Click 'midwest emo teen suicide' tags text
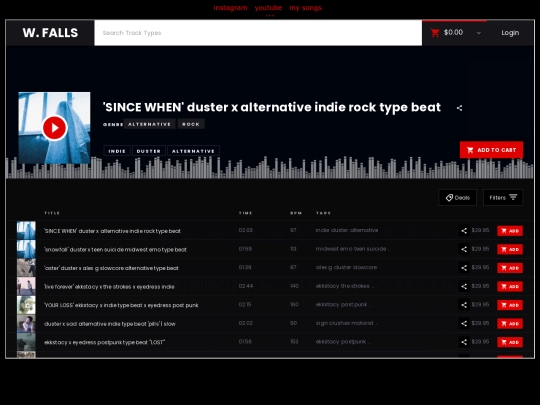The image size is (540, 405). pyautogui.click(x=353, y=249)
